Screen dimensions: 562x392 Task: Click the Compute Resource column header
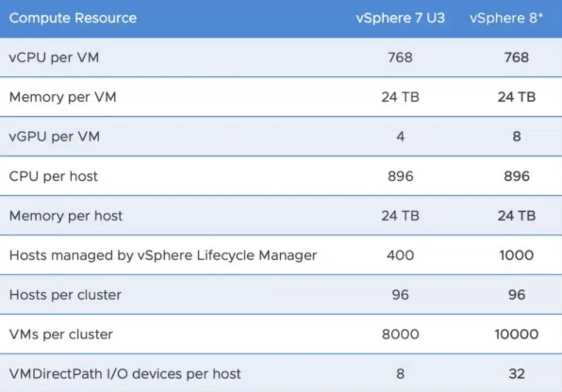click(73, 18)
